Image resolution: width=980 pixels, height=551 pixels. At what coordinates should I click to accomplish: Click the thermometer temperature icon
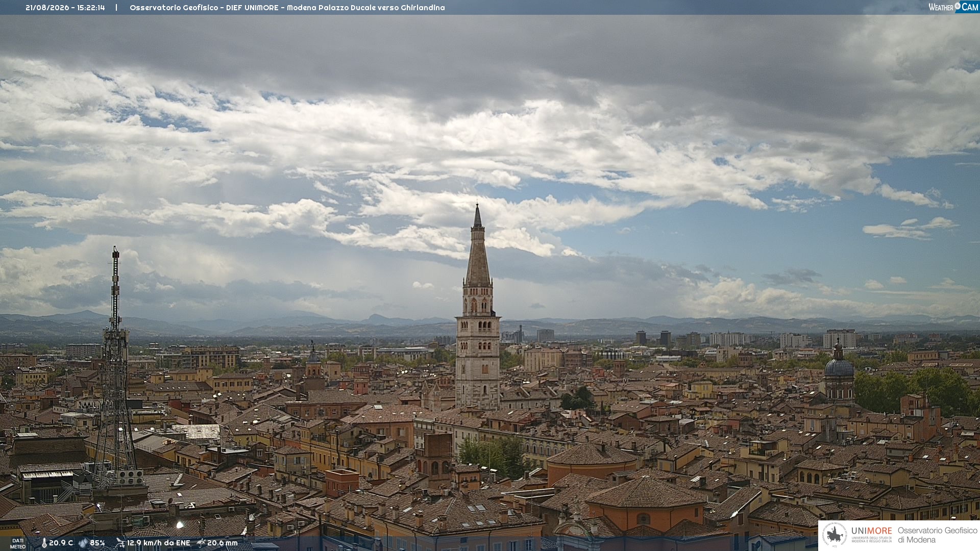click(x=44, y=543)
